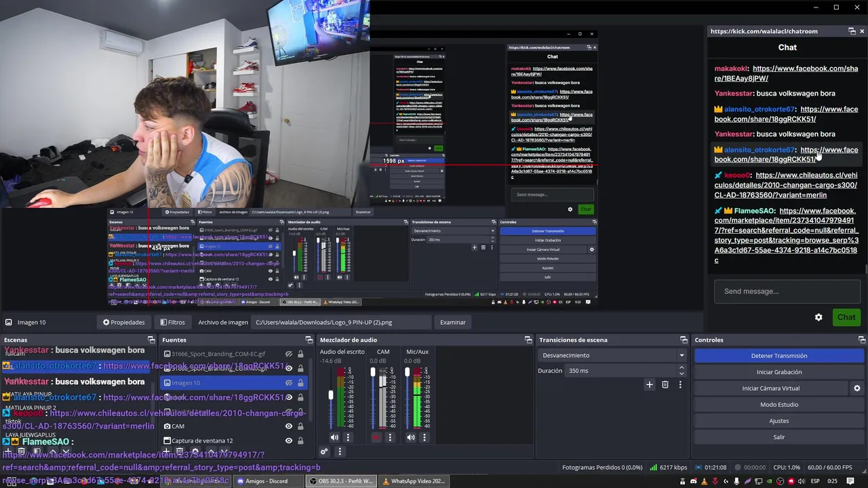This screenshot has height=488, width=868.
Task: Open advanced audio properties gear
Action: pos(324,451)
